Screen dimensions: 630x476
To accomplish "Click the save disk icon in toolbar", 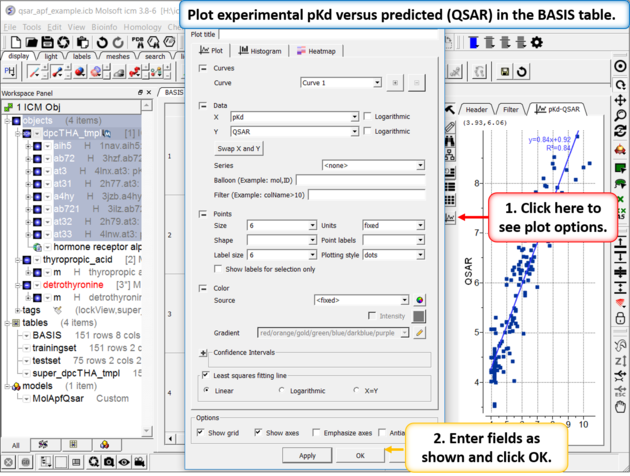I will click(x=47, y=43).
